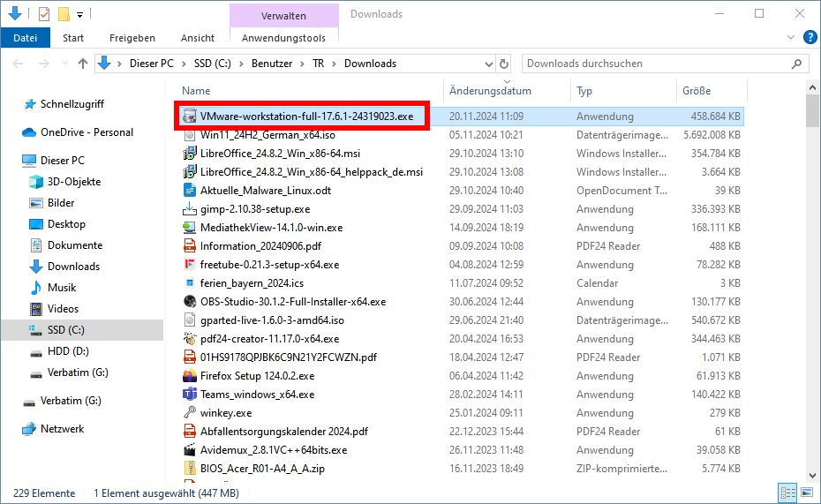Click the gimp-2.10.38-setup.exe icon
821x504 pixels.
[x=190, y=209]
